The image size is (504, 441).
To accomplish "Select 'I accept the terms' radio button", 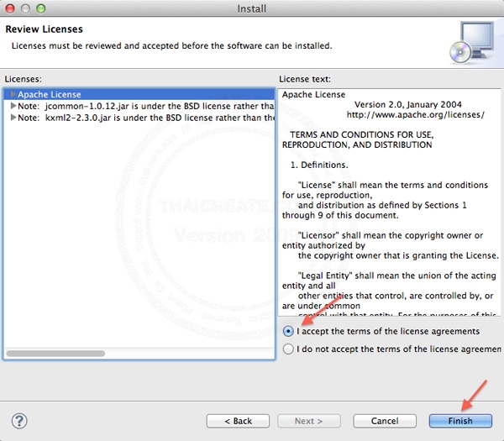I will [x=288, y=331].
